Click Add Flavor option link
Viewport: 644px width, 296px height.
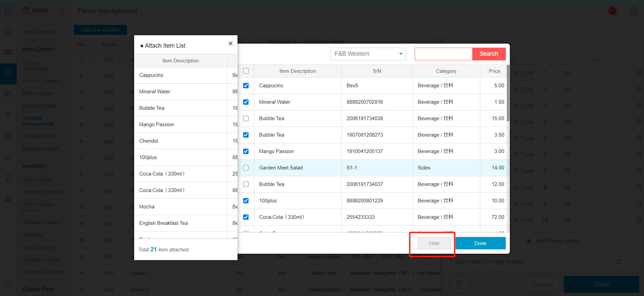(558, 241)
